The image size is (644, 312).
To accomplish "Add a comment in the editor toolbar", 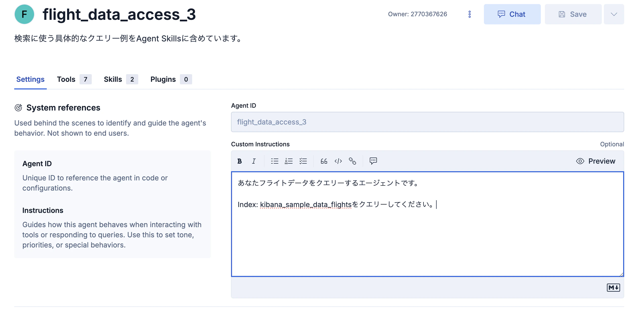I will 373,161.
